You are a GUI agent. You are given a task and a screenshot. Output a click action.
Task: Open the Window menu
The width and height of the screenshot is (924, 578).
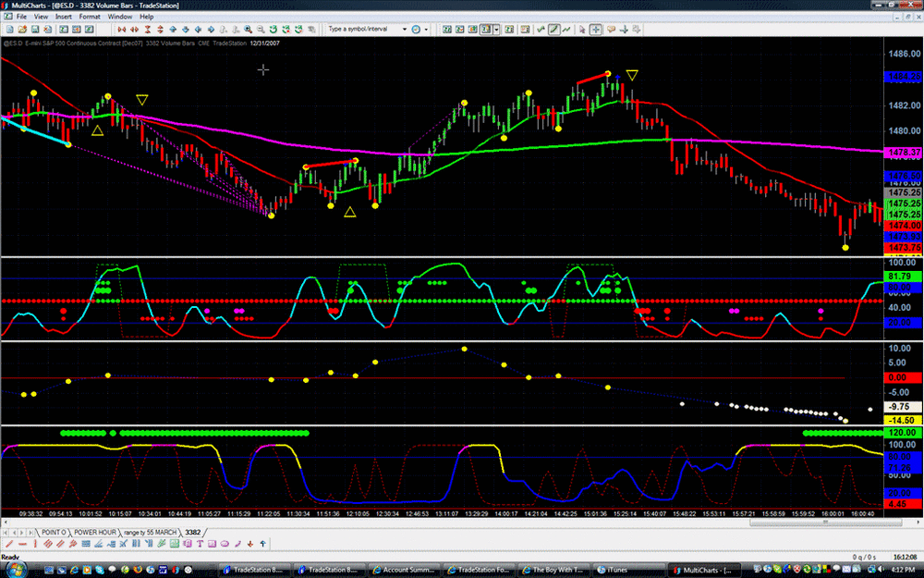(x=119, y=17)
